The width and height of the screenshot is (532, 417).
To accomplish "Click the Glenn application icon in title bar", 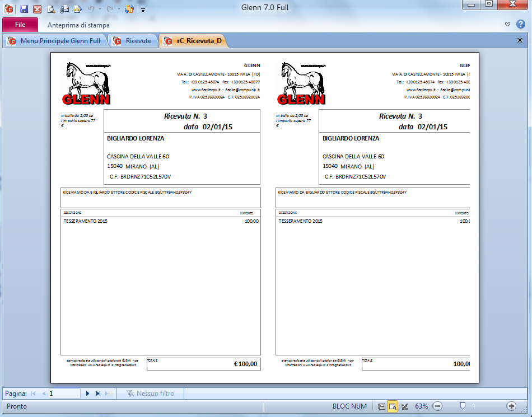I will (8, 9).
